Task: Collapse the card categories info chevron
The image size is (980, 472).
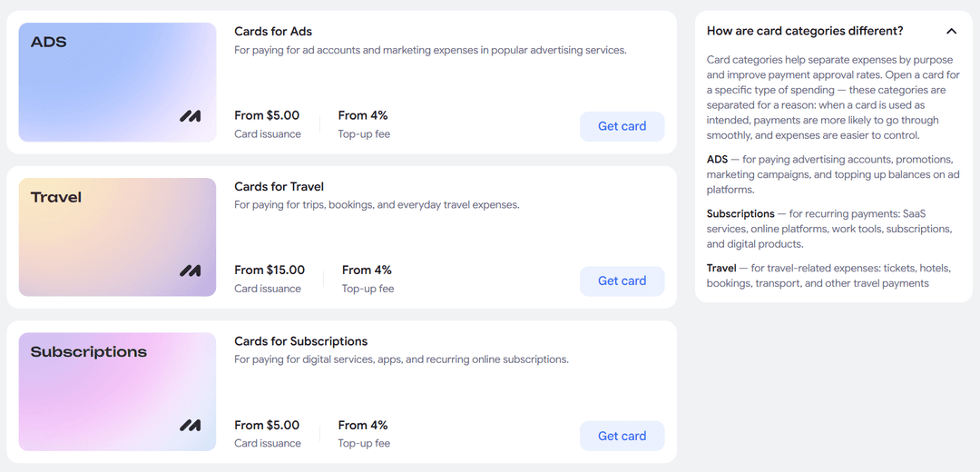Action: tap(951, 31)
